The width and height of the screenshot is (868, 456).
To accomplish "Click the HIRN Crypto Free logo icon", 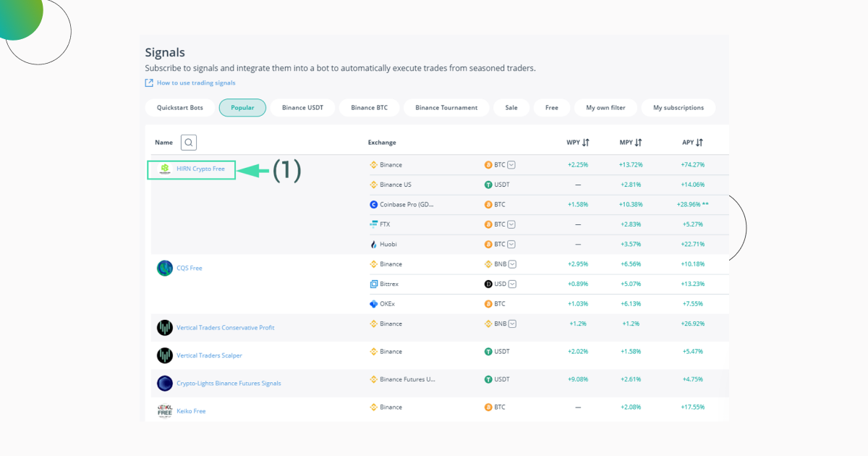I will point(165,169).
